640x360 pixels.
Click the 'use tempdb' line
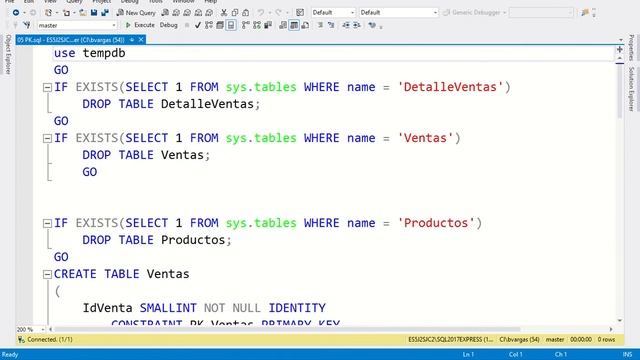(x=89, y=53)
